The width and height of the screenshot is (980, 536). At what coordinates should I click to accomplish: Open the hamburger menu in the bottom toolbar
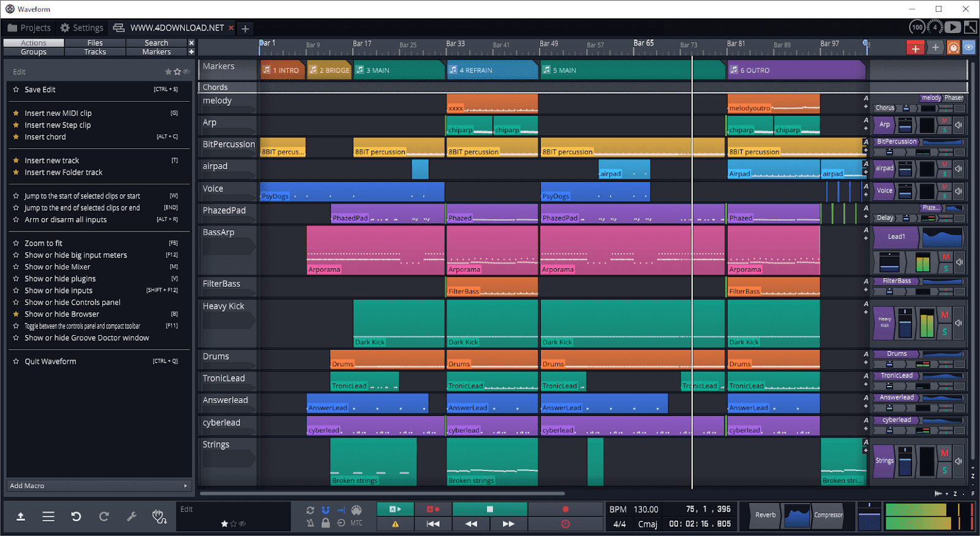point(48,516)
